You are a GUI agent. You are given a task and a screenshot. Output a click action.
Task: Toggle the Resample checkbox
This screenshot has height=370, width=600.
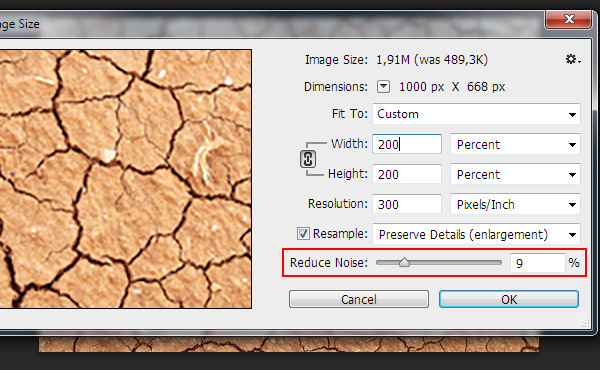click(303, 233)
